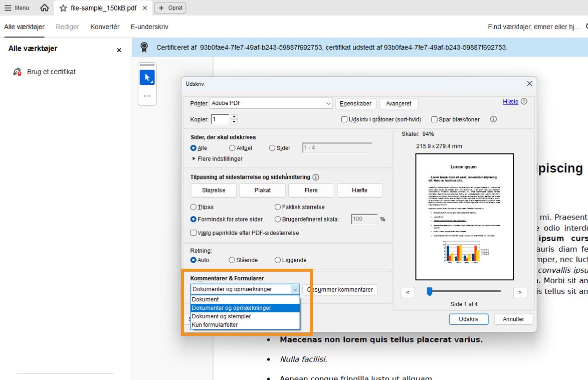Open Brug et certifikat tool
This screenshot has width=588, height=380.
tap(44, 72)
